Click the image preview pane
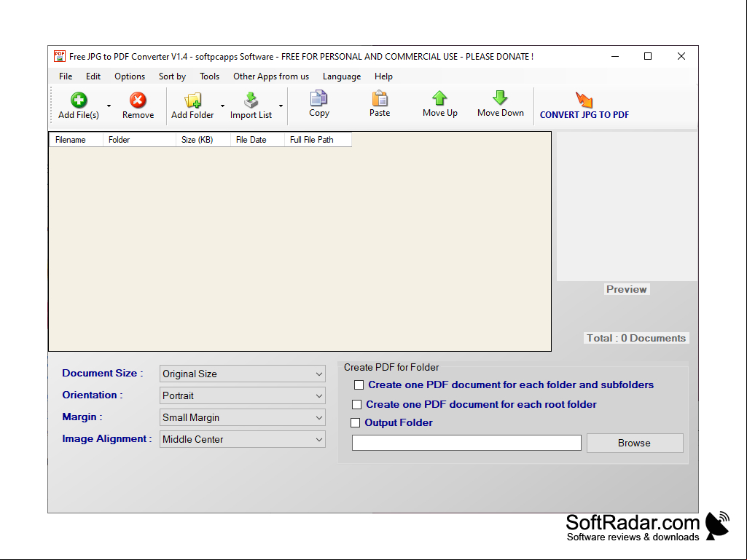 tap(627, 206)
